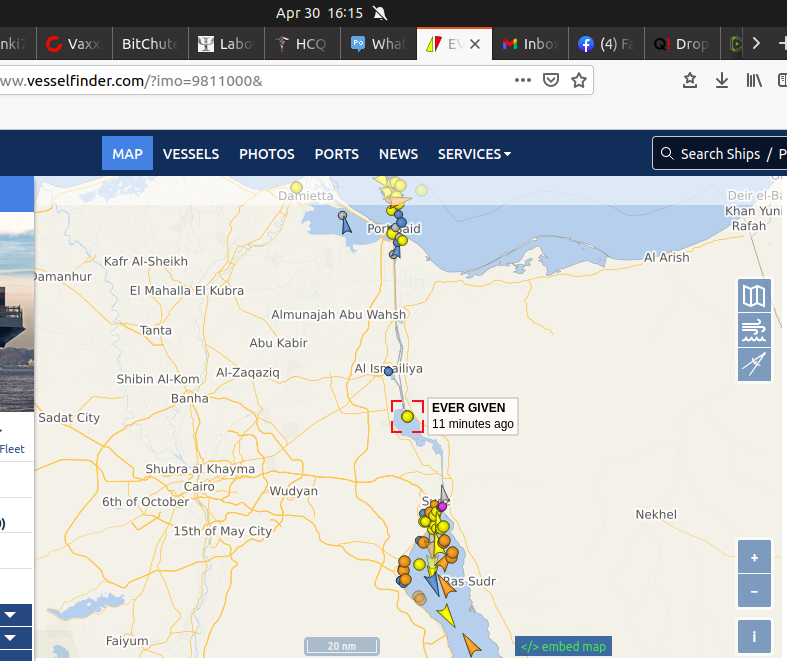The width and height of the screenshot is (787, 661).
Task: Open the Firefox library icon
Action: tap(754, 80)
